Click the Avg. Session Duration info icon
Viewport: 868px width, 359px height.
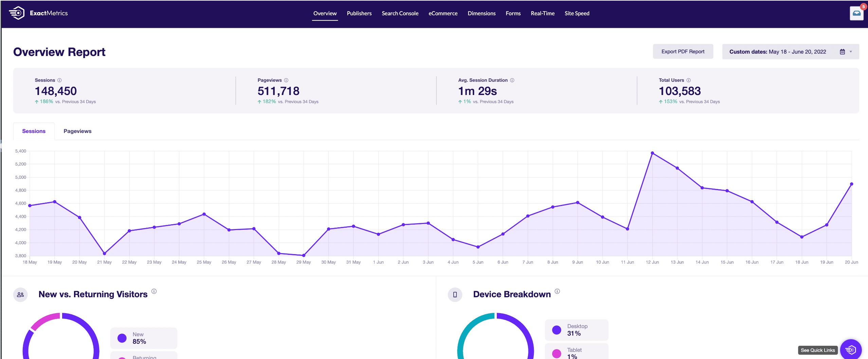(512, 80)
